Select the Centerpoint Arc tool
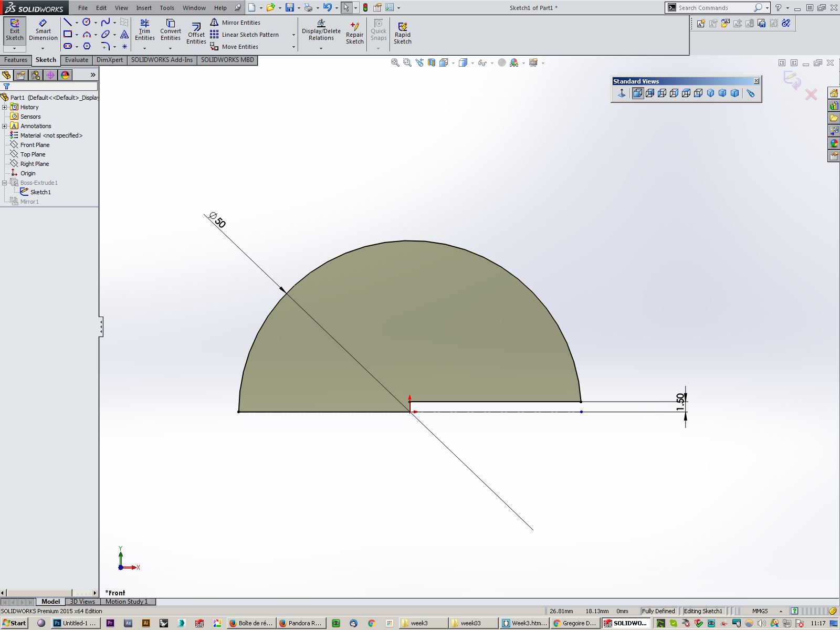 pyautogui.click(x=87, y=34)
